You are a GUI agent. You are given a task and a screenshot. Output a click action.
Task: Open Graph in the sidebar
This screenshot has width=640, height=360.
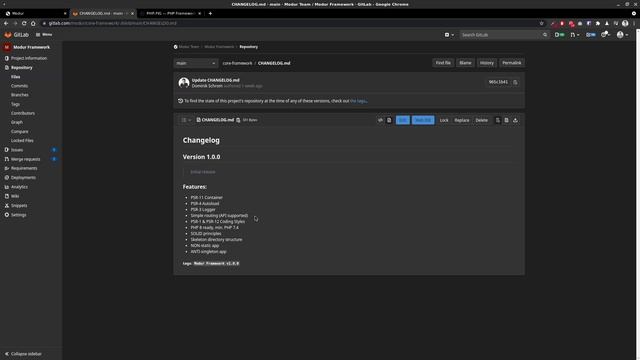(16, 122)
